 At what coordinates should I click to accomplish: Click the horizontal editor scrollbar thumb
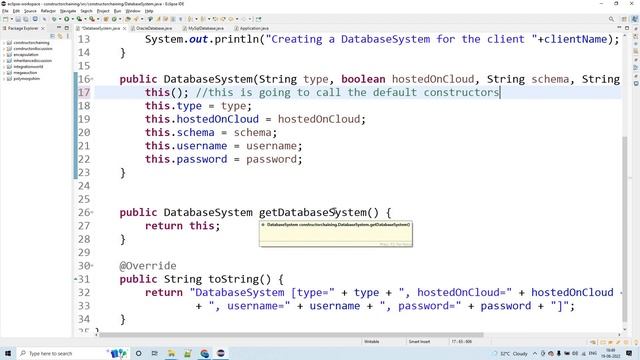click(291, 335)
